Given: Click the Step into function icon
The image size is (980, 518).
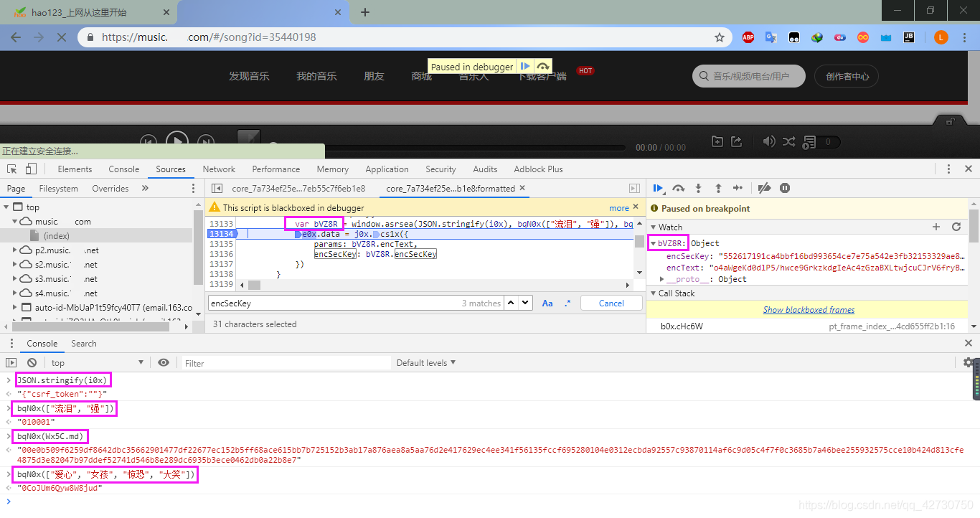Looking at the screenshot, I should (x=698, y=188).
